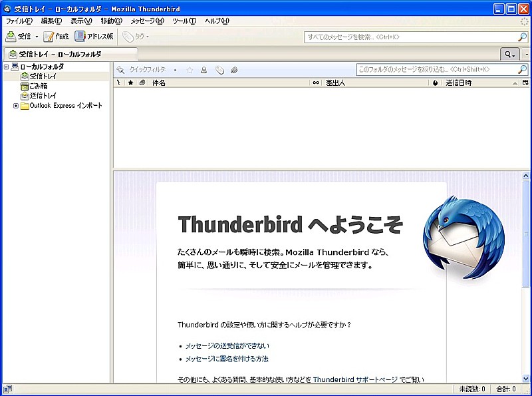Select the 受信トレイ - ローカルフォルダ tab
532x396 pixels.
[x=70, y=54]
